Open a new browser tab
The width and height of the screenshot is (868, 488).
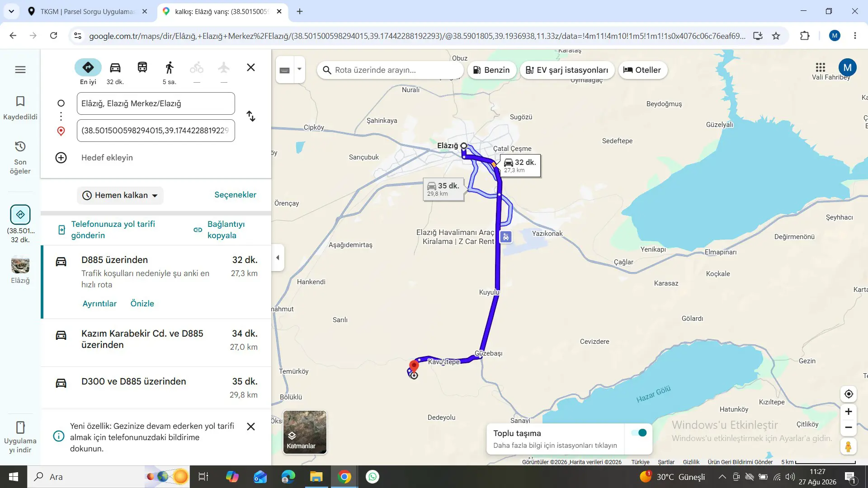point(300,11)
